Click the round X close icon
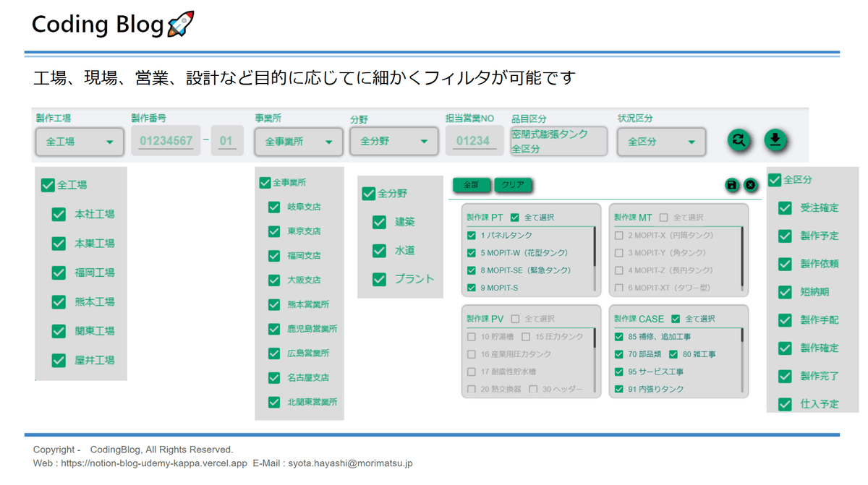The image size is (868, 485). pos(751,186)
